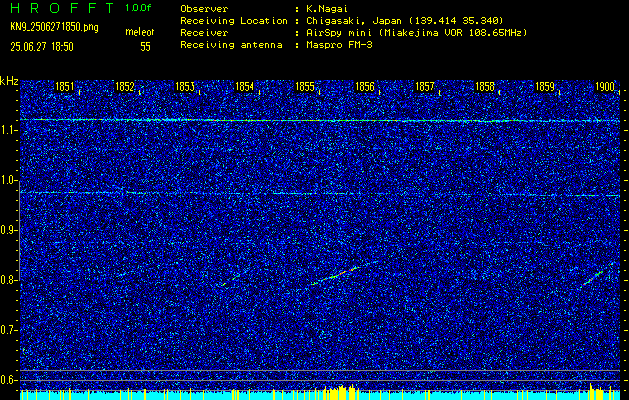This screenshot has width=629, height=400.
Task: Click the 0.6 frequency axis label
Action: tap(8, 380)
